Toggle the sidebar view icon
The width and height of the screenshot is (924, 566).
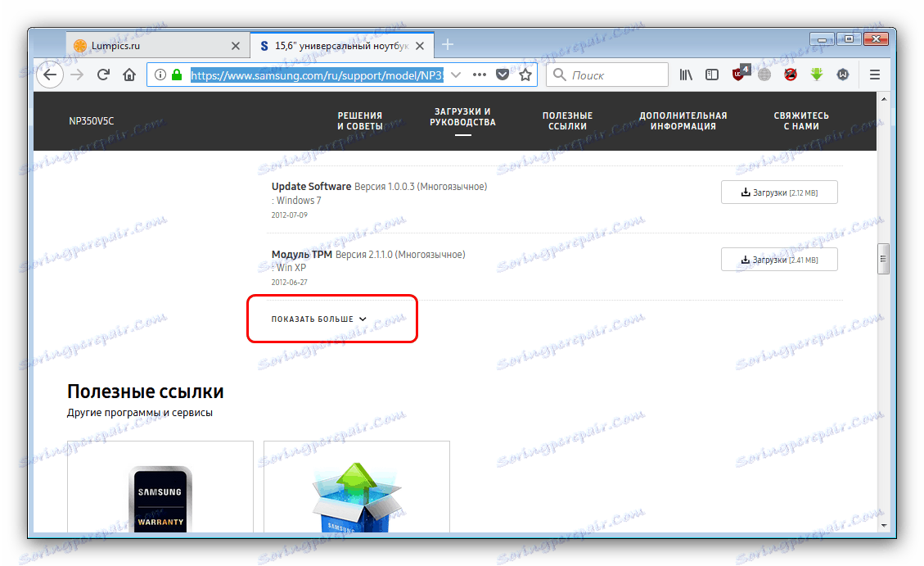point(712,75)
